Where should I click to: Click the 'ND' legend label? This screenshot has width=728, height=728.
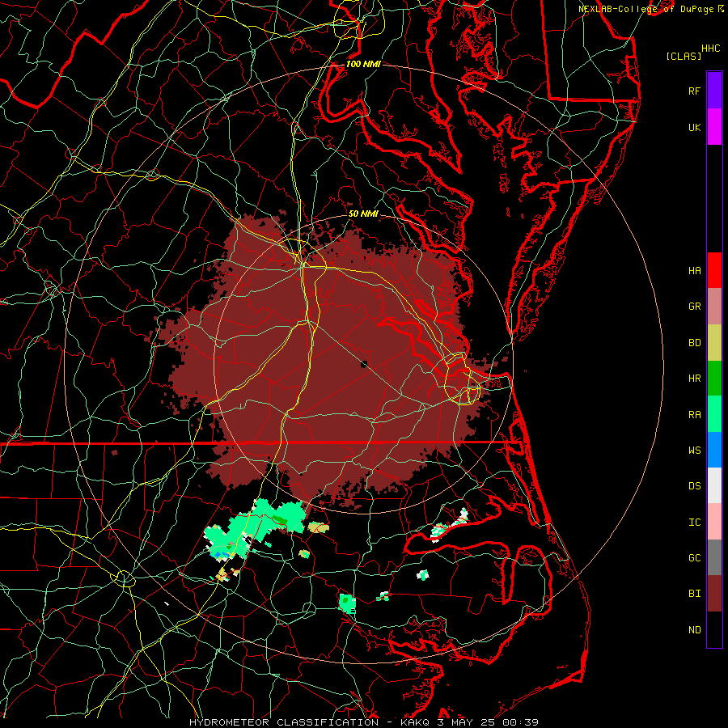[x=694, y=630]
